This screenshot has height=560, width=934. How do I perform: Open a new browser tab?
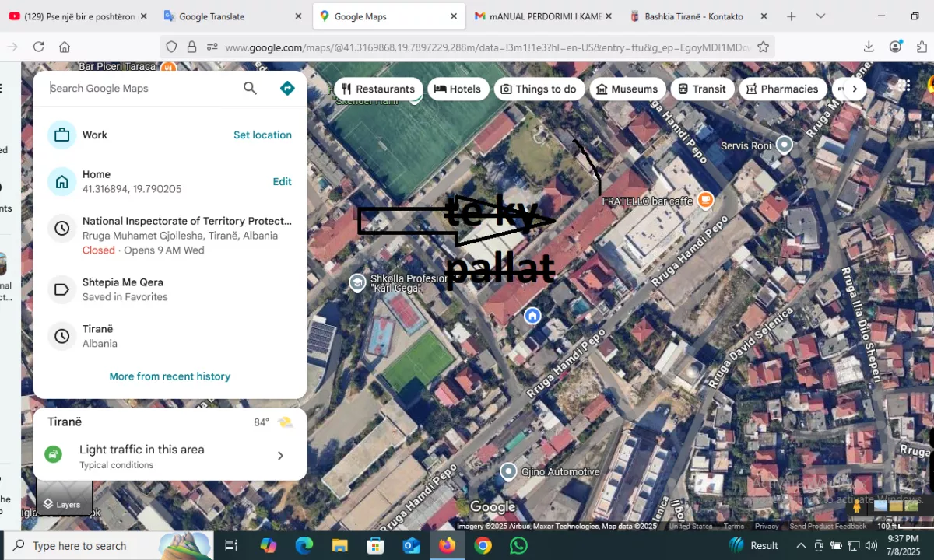click(x=792, y=16)
